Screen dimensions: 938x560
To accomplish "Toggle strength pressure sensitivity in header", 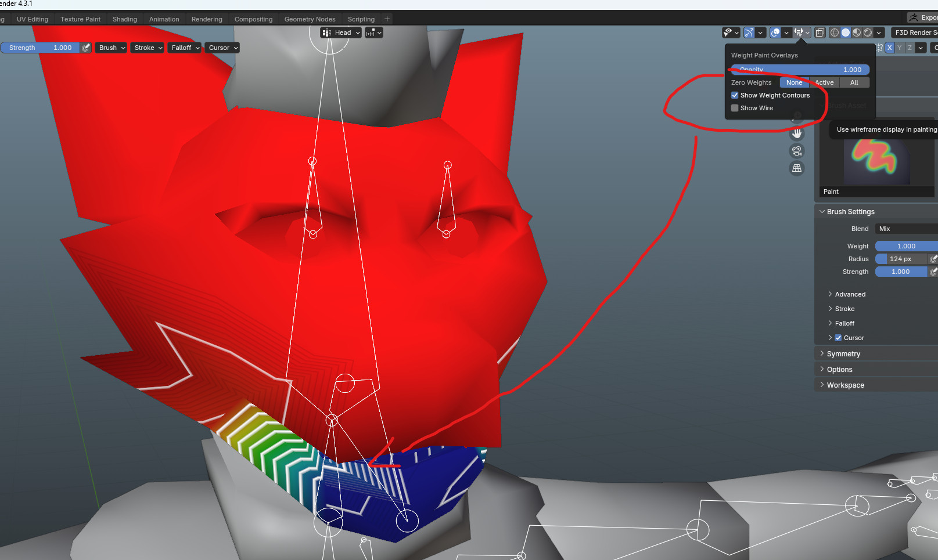I will (x=86, y=48).
